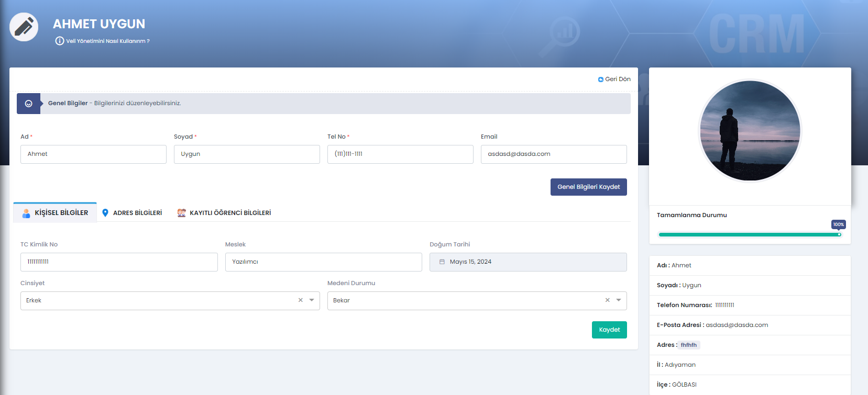
Task: Click the Telefon Numarası summary row
Action: coord(750,306)
